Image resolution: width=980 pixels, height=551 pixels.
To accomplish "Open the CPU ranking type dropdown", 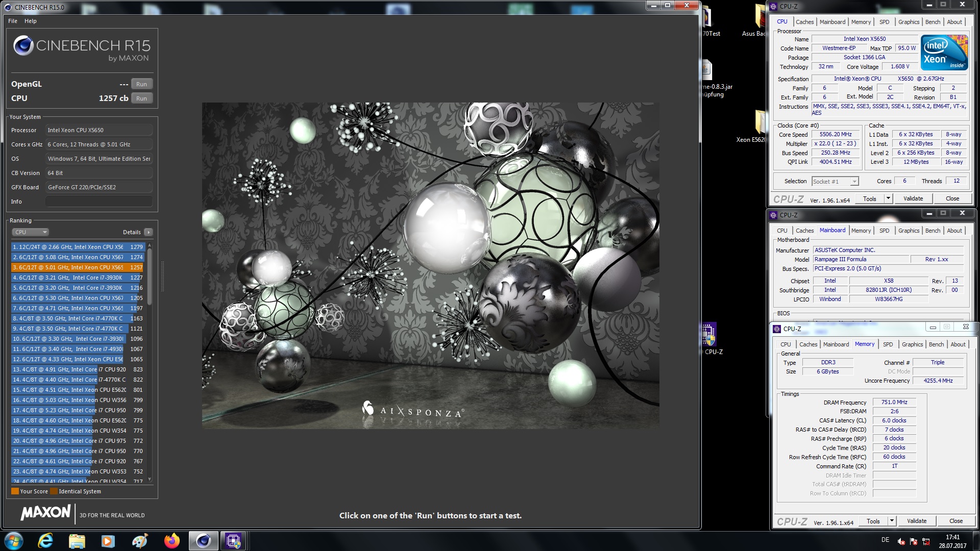I will (30, 232).
